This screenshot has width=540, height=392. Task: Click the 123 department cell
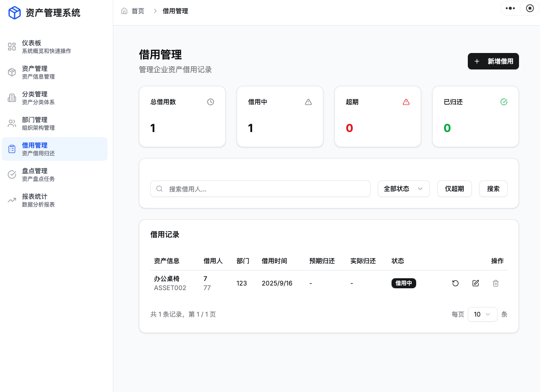[241, 283]
